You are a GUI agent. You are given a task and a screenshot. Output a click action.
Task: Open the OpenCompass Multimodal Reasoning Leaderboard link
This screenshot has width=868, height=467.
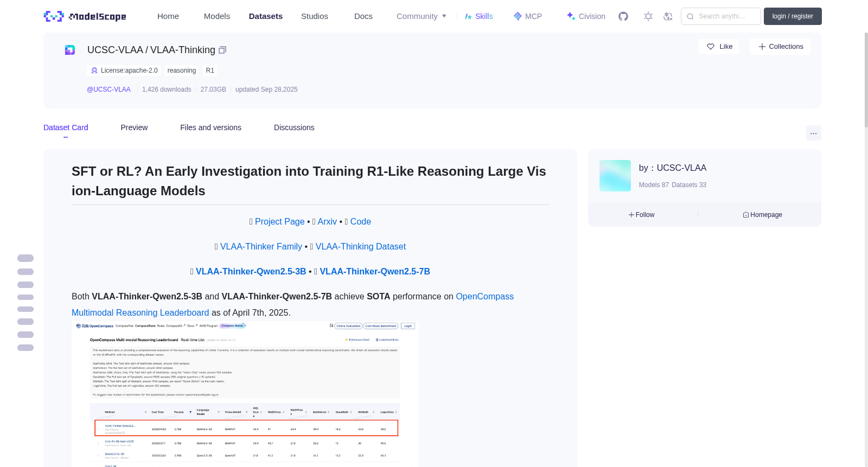coord(293,304)
